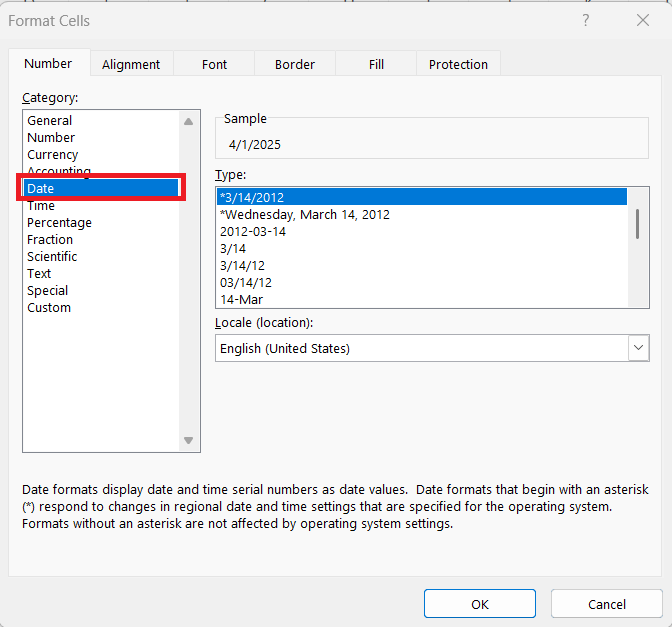Go to the Fill tab
The height and width of the screenshot is (627, 672).
tap(376, 64)
